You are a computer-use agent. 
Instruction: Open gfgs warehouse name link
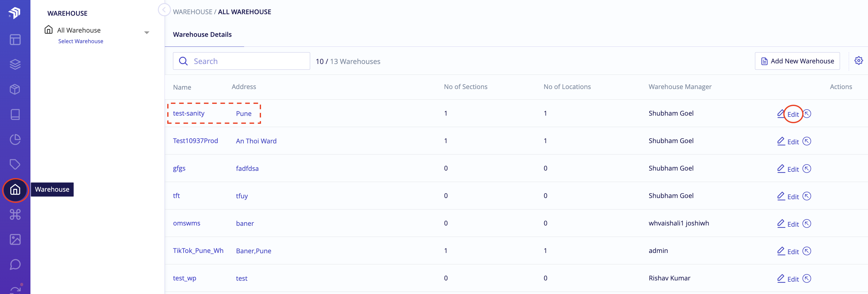179,168
